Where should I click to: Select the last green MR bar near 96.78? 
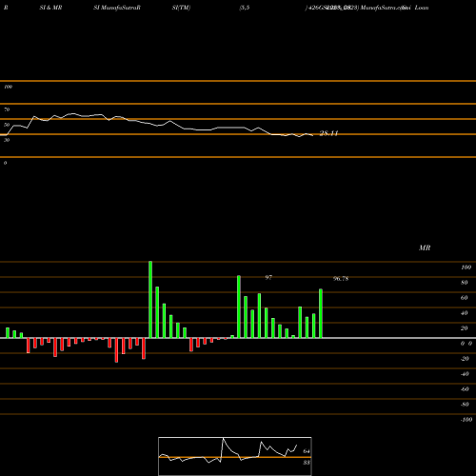321,313
